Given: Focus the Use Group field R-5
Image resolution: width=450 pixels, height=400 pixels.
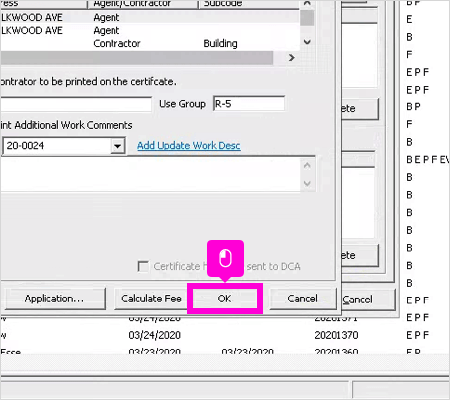Looking at the screenshot, I should click(249, 104).
